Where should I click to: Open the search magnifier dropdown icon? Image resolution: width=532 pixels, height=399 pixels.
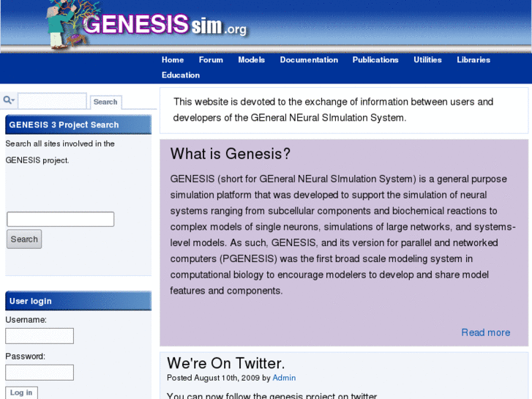pos(9,100)
